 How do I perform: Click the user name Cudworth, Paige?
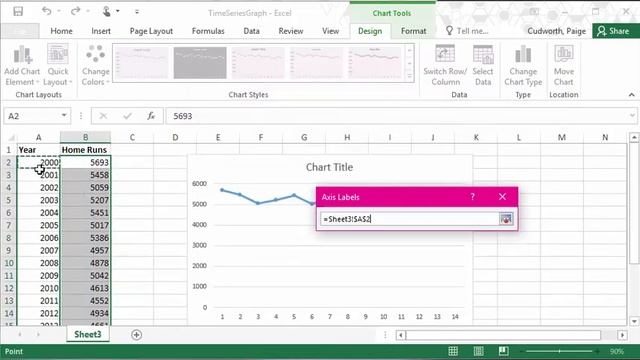pos(556,31)
